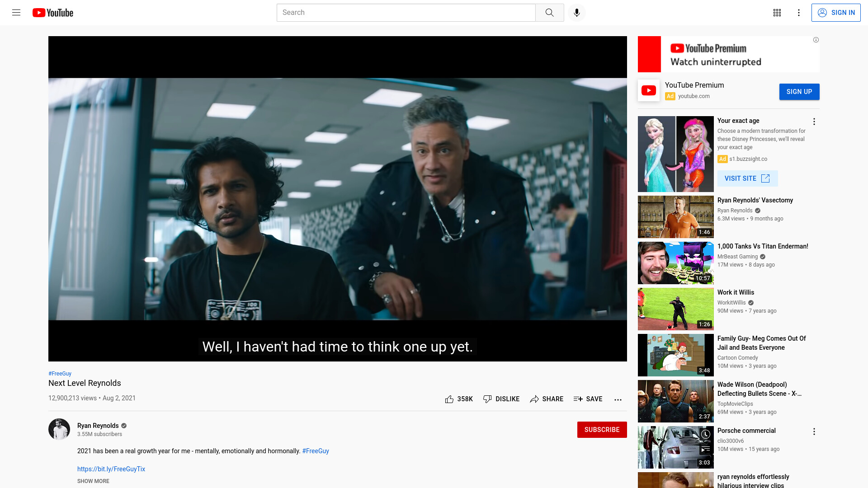Click Watch later clock on Porsche thumbnail
Screen dimensions: 868x488
point(705,434)
